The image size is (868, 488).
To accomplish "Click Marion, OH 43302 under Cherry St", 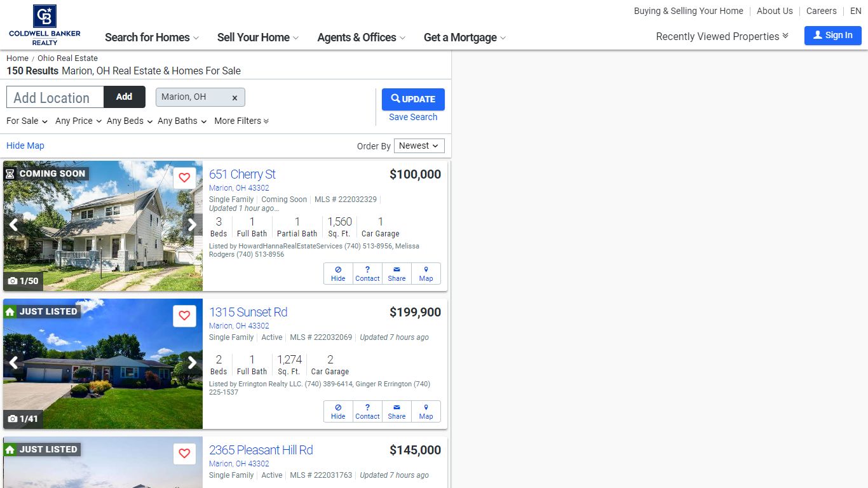I will tap(239, 188).
